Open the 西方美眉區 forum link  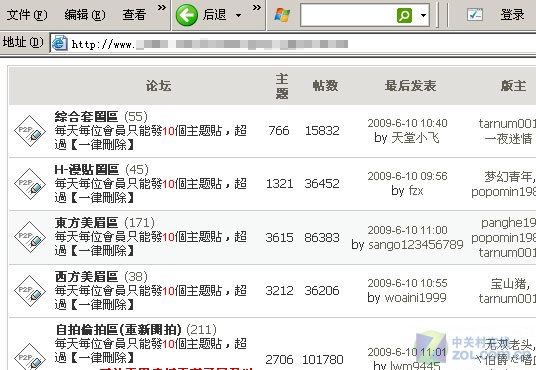point(86,277)
